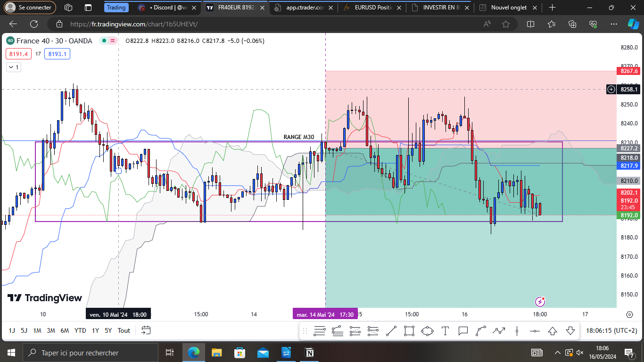Screen dimensions: 644x362
Task: Pick the Text annotation tool
Action: (445, 331)
